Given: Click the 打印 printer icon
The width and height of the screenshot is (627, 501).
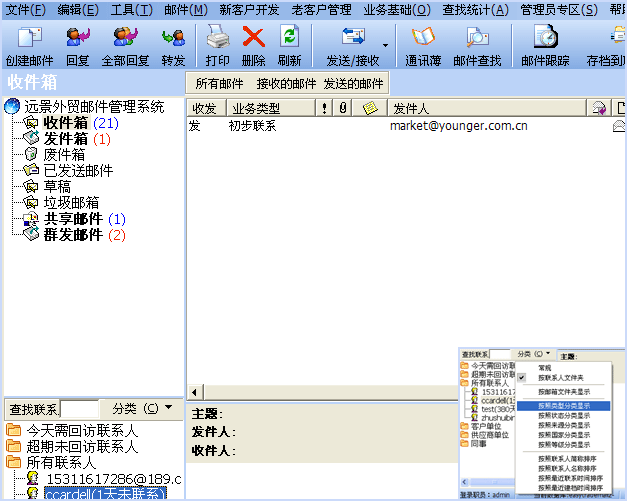Looking at the screenshot, I should click(x=218, y=37).
